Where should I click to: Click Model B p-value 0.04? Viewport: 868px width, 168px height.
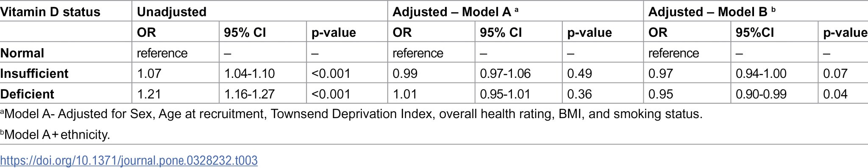coord(835,94)
